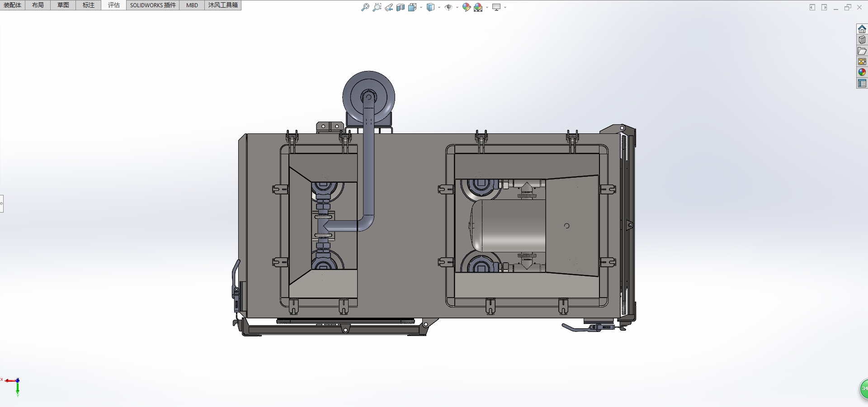This screenshot has width=868, height=407.
Task: Switch to the 评估 tab
Action: point(114,5)
